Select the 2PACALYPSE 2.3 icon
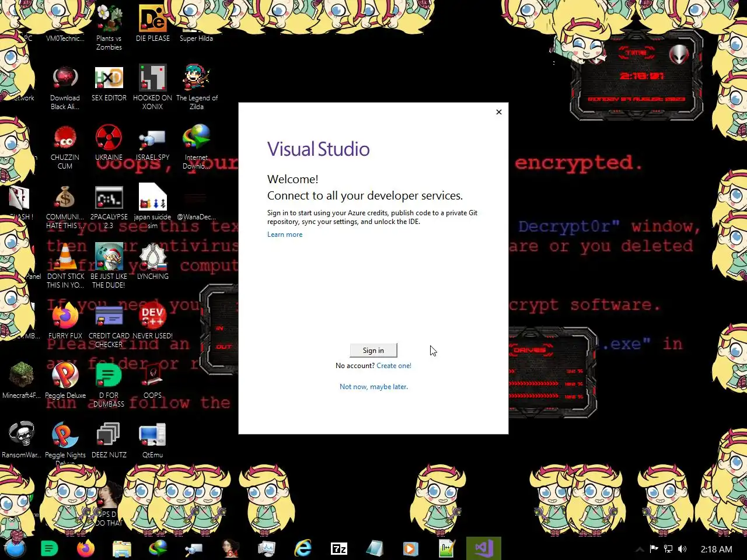The image size is (747, 560). 109,207
